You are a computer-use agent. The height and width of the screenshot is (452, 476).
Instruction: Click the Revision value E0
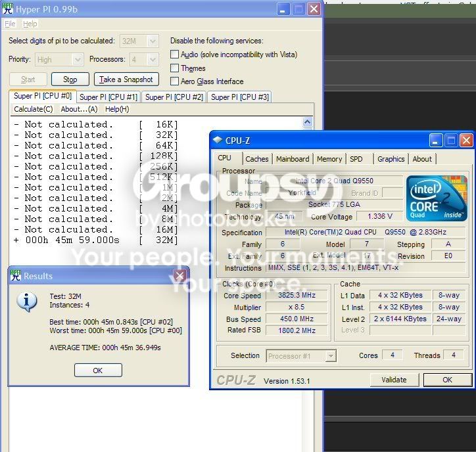coord(448,256)
